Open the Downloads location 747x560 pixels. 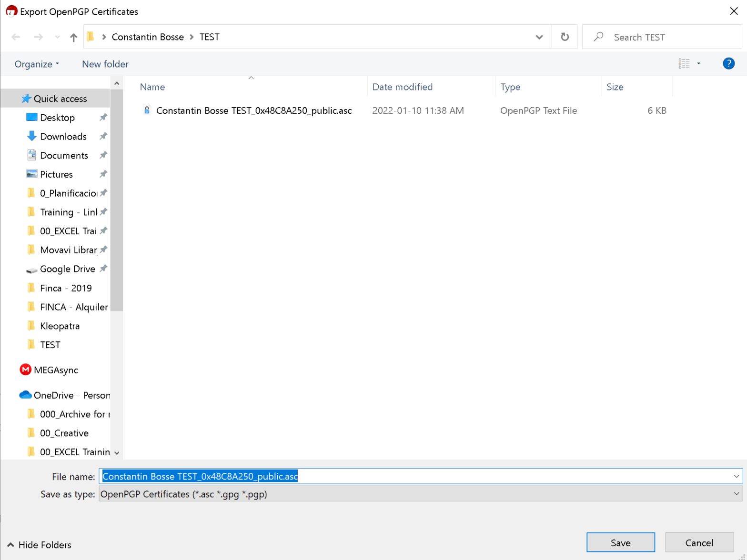coord(63,137)
